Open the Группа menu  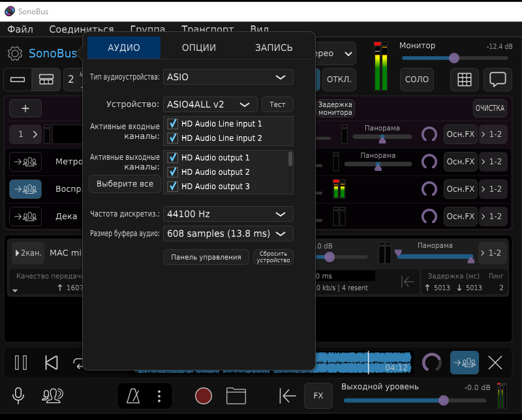click(147, 29)
